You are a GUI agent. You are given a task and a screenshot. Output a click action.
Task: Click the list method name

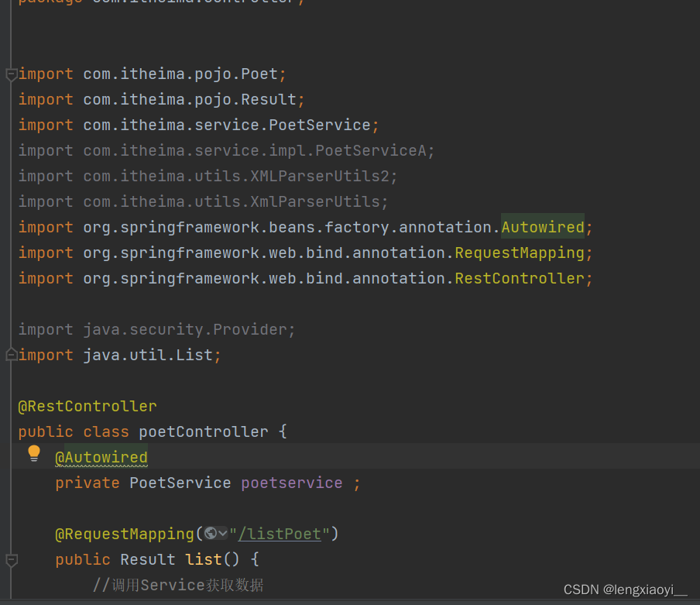204,559
